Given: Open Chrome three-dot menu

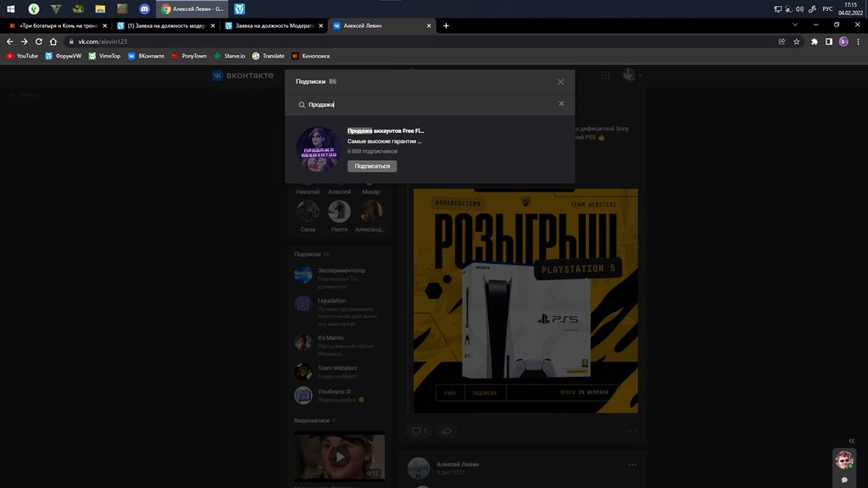Looking at the screenshot, I should tap(858, 42).
